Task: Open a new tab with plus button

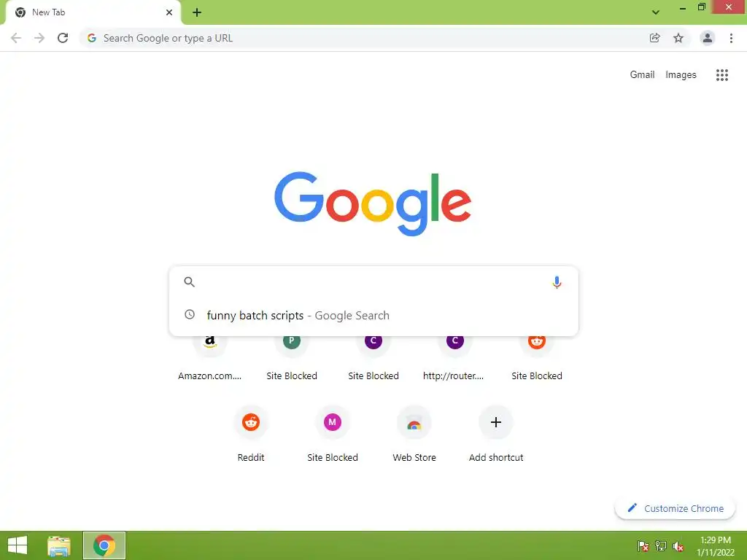Action: pos(197,12)
